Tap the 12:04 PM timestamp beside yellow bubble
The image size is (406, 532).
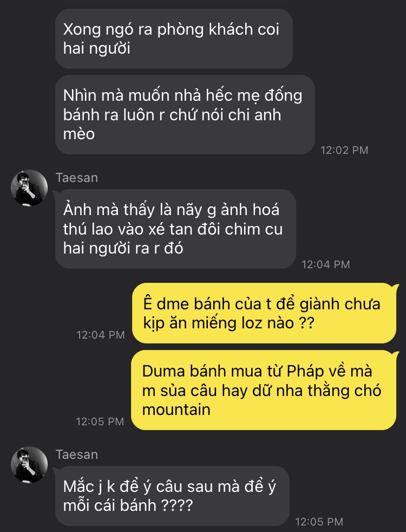pos(101,335)
